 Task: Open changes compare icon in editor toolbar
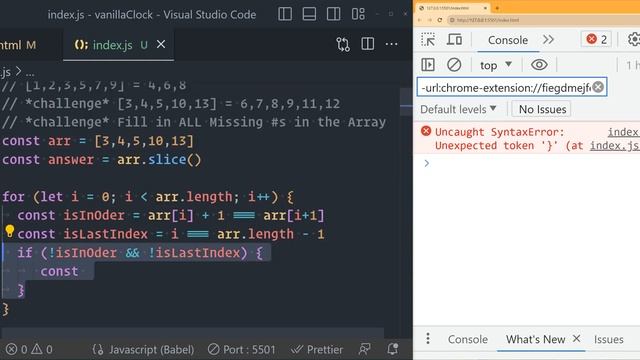coord(343,44)
